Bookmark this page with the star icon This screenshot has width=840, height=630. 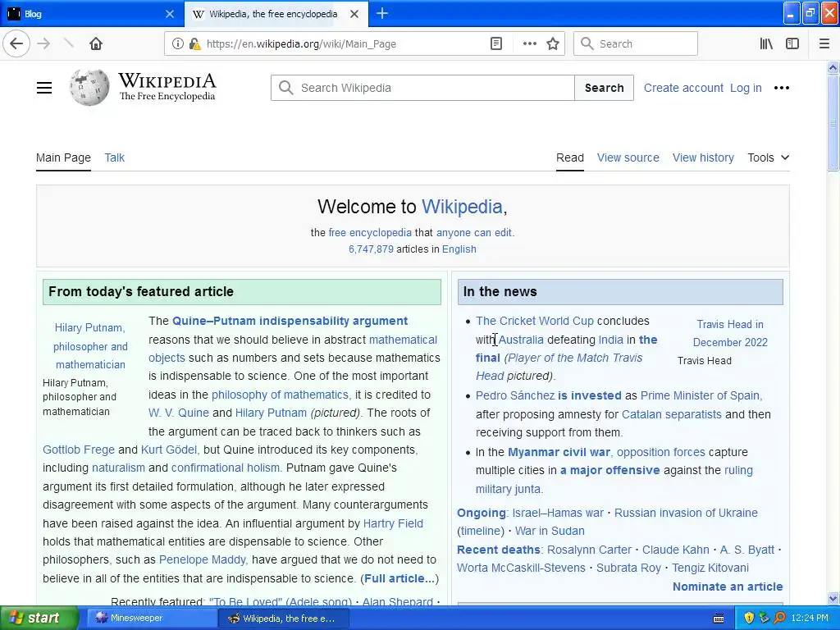click(x=553, y=44)
